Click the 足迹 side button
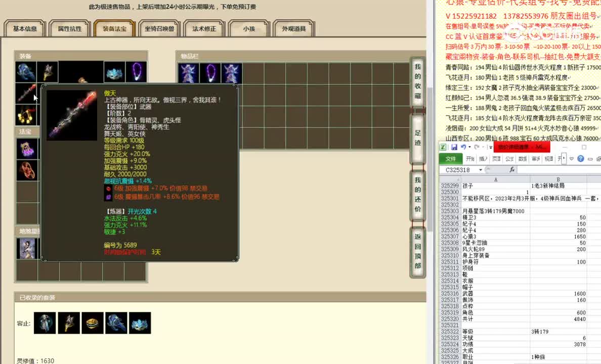This screenshot has height=364, width=601. click(x=417, y=138)
